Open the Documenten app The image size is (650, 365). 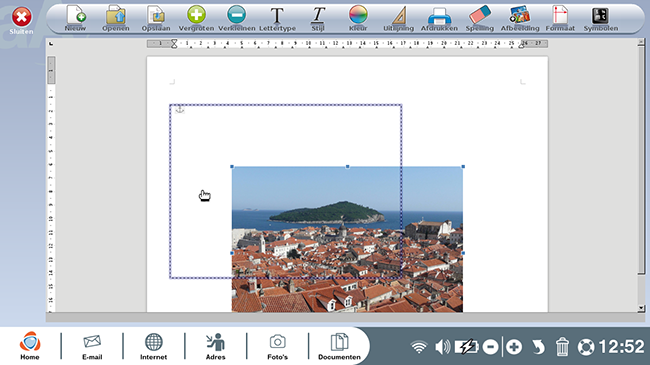click(339, 346)
